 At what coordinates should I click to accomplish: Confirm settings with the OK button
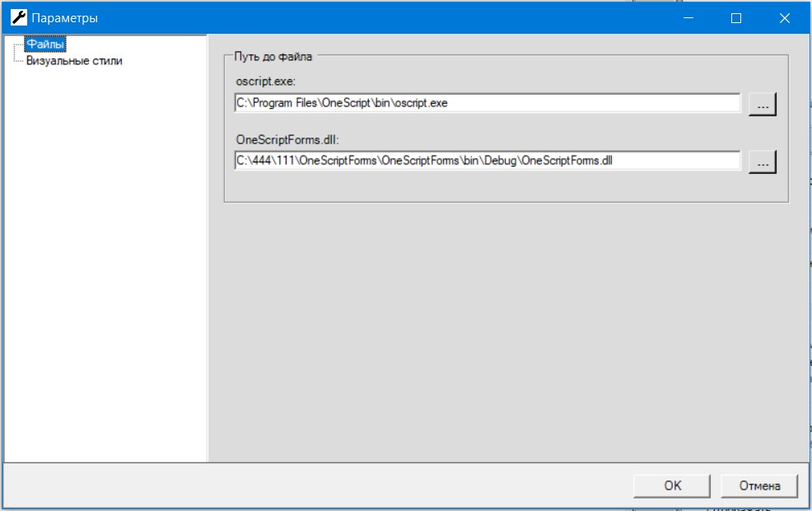pyautogui.click(x=672, y=485)
